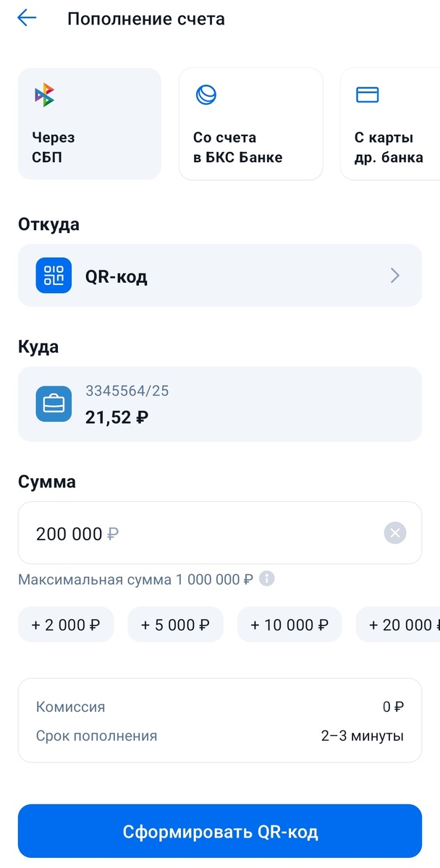Tap the + 5 000 ₽ quick amount
The image size is (440, 868).
tap(175, 624)
